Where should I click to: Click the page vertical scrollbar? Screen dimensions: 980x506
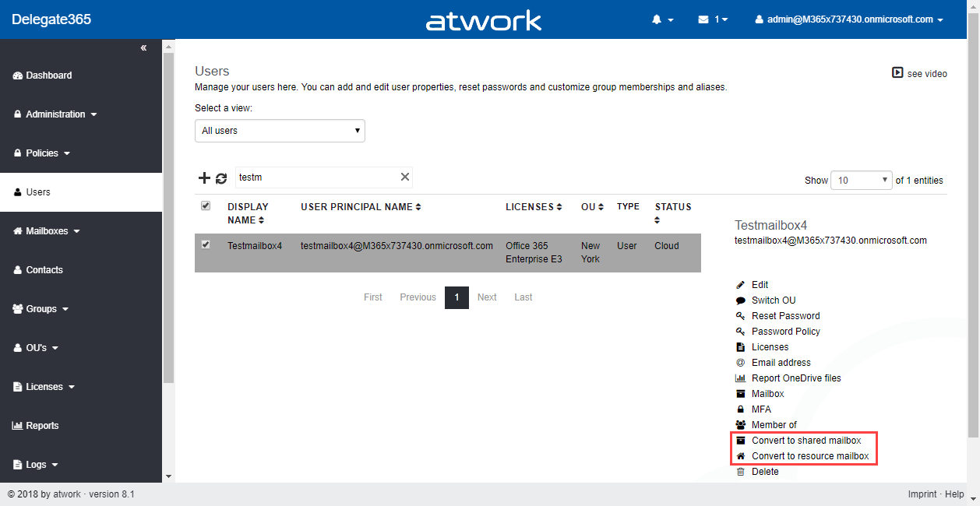(974, 226)
